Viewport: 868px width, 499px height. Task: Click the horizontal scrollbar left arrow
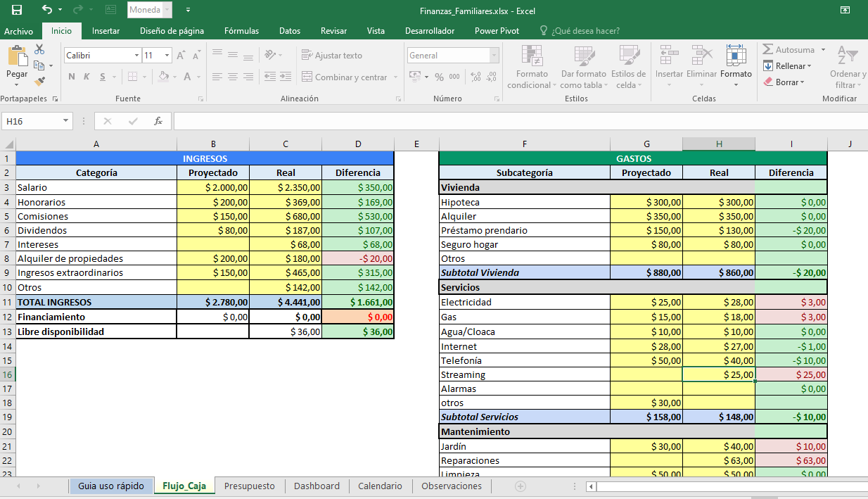(x=592, y=486)
